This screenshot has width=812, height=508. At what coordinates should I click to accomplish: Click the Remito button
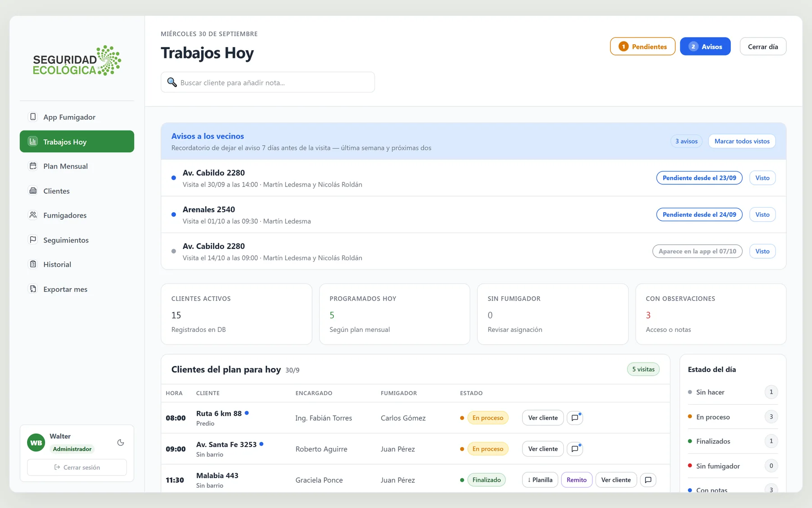coord(577,480)
